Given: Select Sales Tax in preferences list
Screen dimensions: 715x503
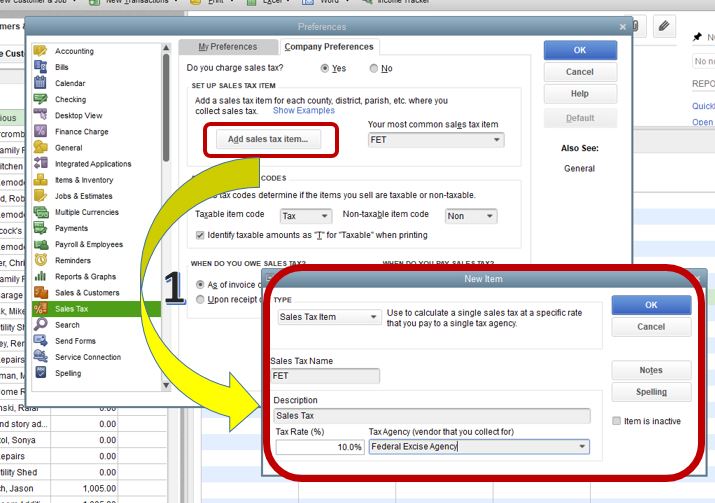Looking at the screenshot, I should click(x=96, y=309).
